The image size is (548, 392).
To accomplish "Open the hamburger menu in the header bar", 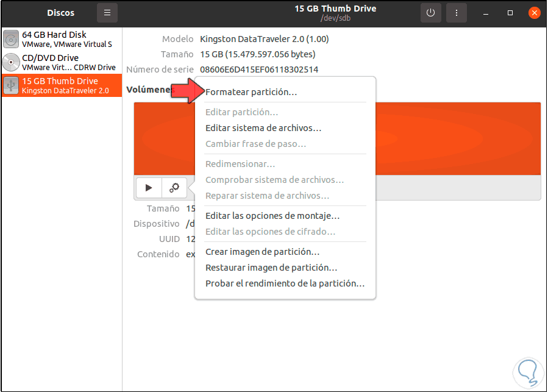I will click(x=107, y=12).
